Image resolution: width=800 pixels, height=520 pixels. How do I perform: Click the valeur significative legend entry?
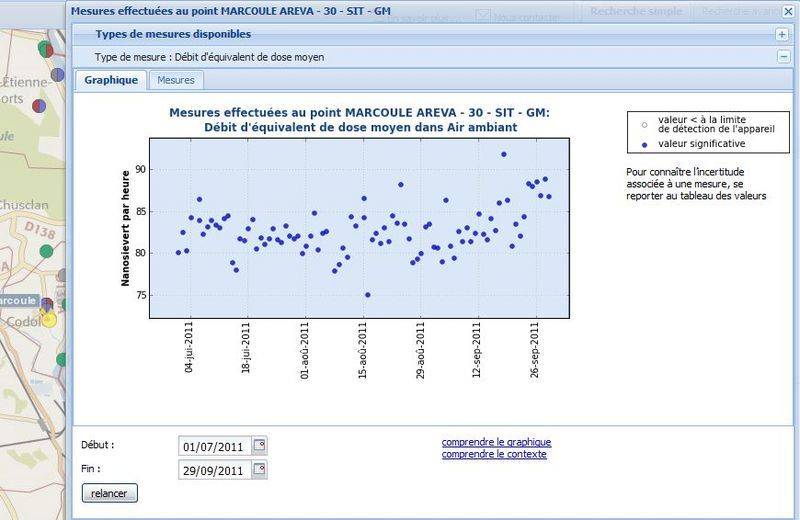click(x=702, y=144)
